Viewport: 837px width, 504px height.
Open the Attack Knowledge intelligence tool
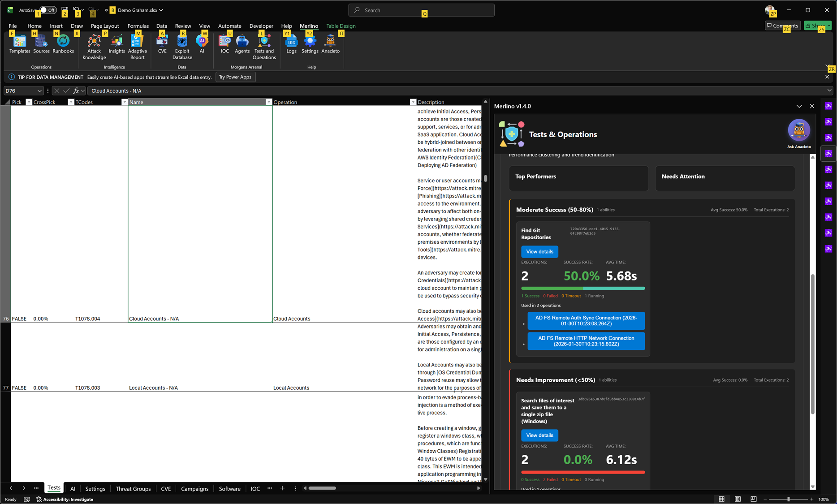pyautogui.click(x=94, y=45)
